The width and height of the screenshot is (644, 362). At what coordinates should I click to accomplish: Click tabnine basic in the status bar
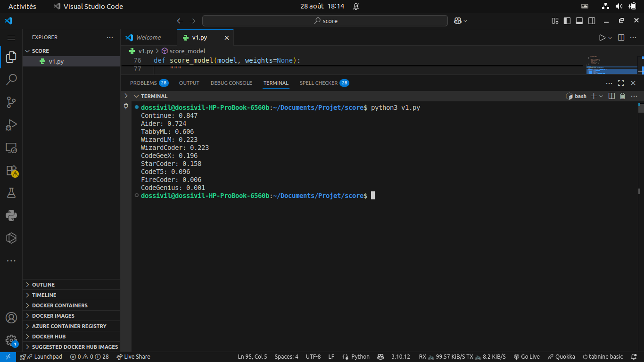pyautogui.click(x=603, y=357)
